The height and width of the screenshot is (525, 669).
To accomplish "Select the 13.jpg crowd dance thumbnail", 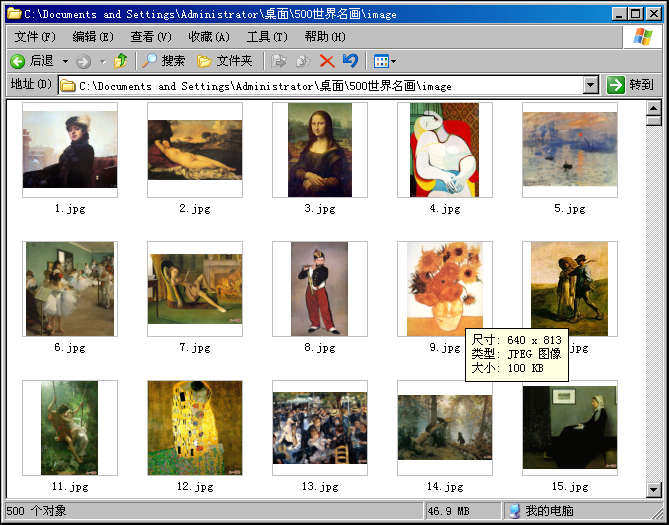I will pyautogui.click(x=320, y=428).
